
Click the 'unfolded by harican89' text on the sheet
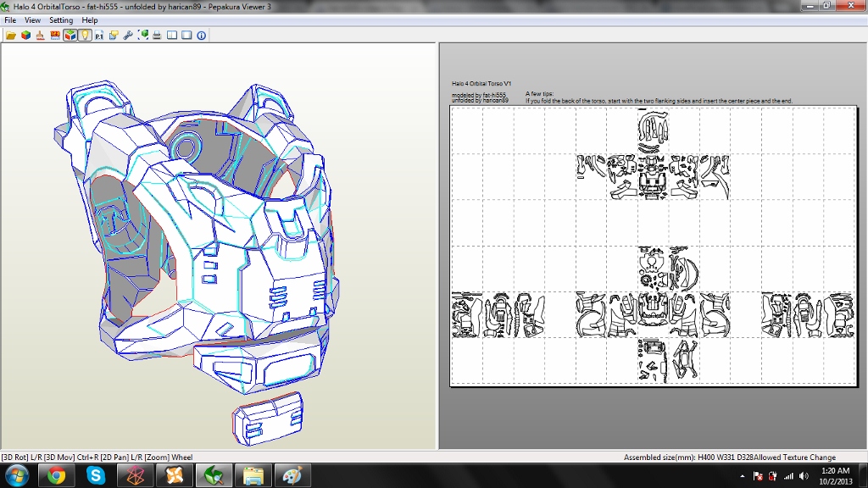480,101
